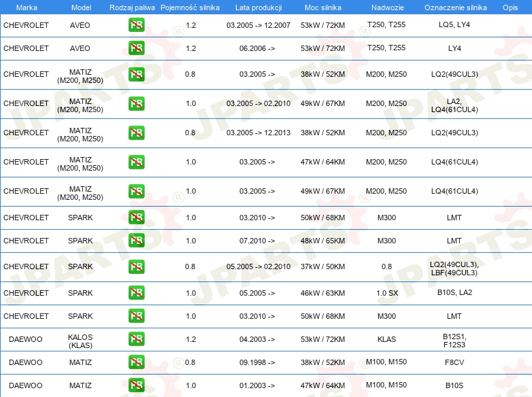Select engine code LQ5, LY4
532x397 pixels.
[454, 24]
